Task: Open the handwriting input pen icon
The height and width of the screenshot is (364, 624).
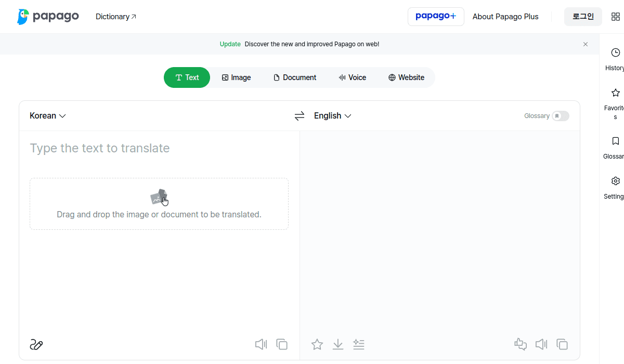Action: point(36,344)
